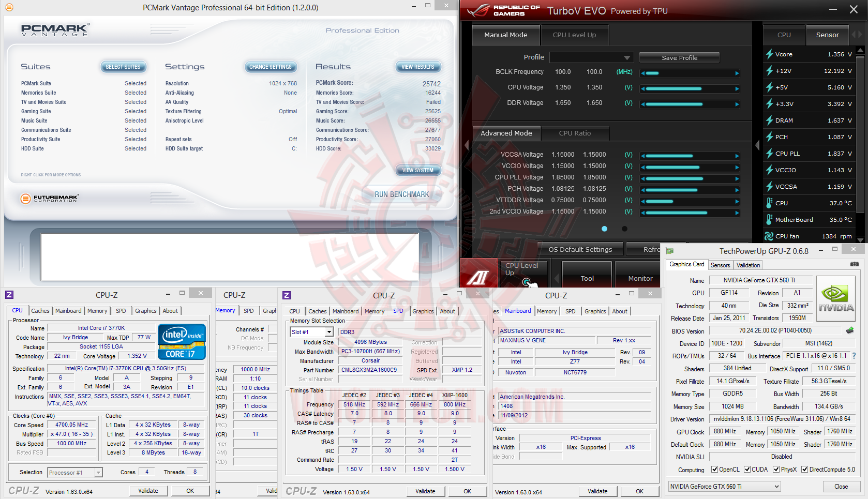Click the Z icon of the CPU-Z processor window

(x=9, y=295)
